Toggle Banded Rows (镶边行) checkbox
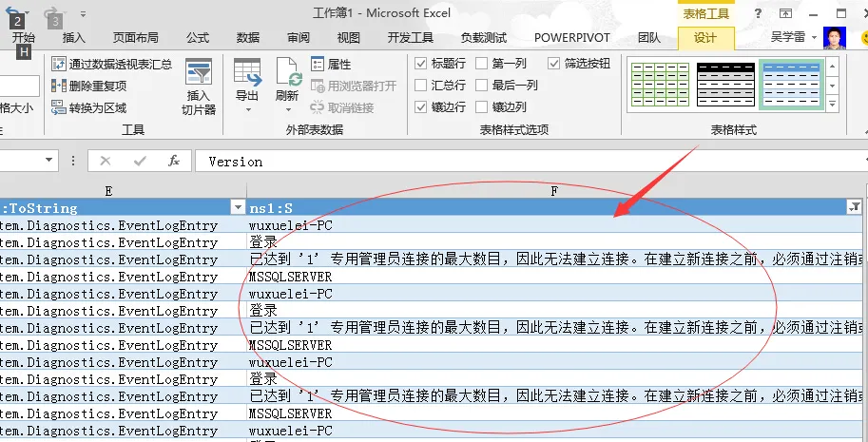The width and height of the screenshot is (868, 442). pyautogui.click(x=421, y=106)
